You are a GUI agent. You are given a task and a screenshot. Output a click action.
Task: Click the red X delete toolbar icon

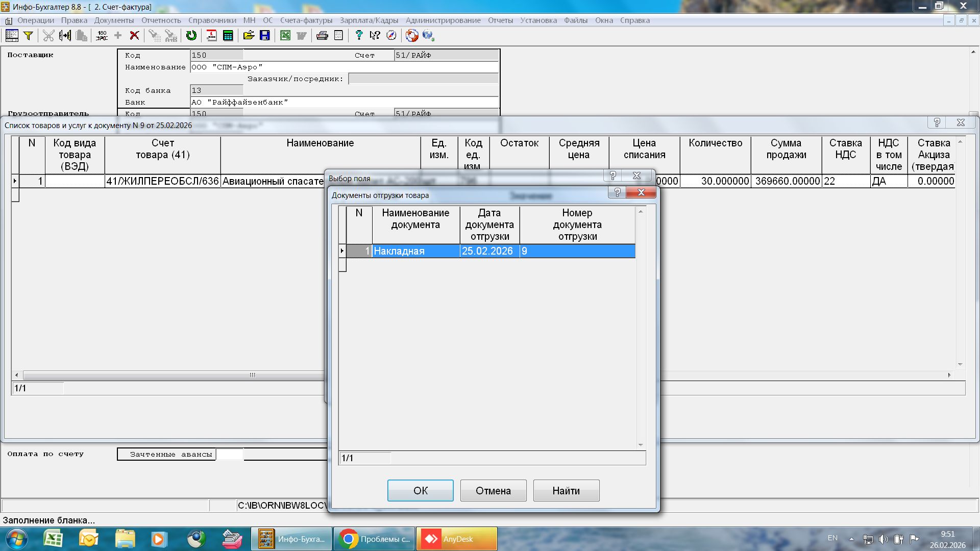click(134, 35)
